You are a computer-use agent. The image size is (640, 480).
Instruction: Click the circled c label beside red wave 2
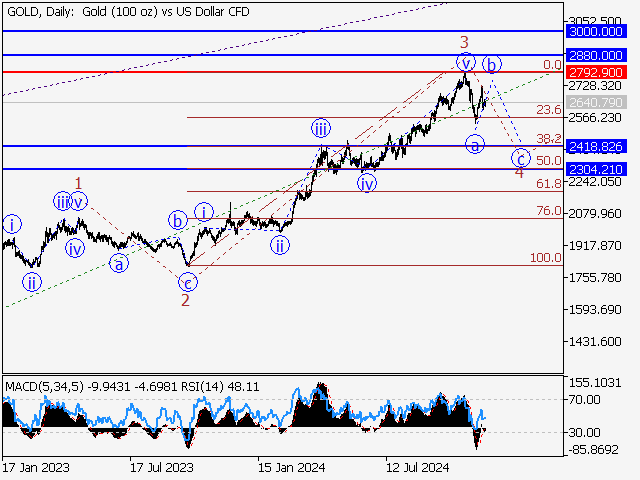click(188, 283)
